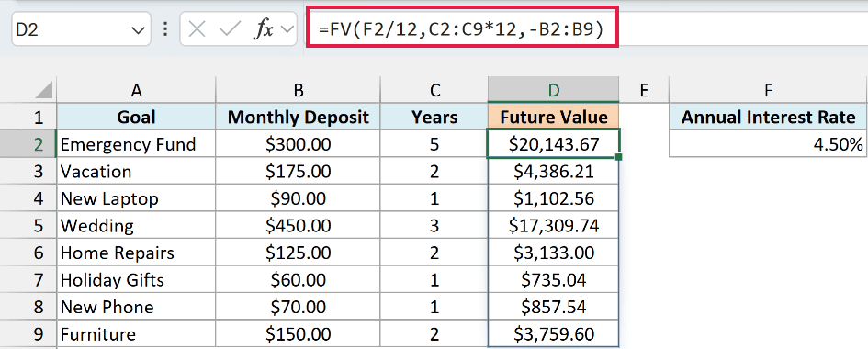Click the Annual Interest Rate header cell
Image resolution: width=868 pixels, height=349 pixels.
[x=769, y=118]
